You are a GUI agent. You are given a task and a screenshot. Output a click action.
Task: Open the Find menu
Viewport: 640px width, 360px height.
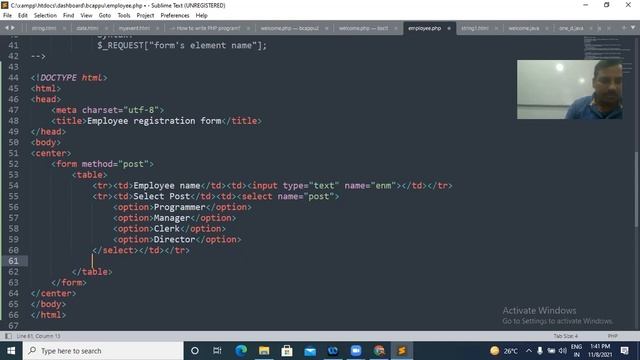point(69,16)
